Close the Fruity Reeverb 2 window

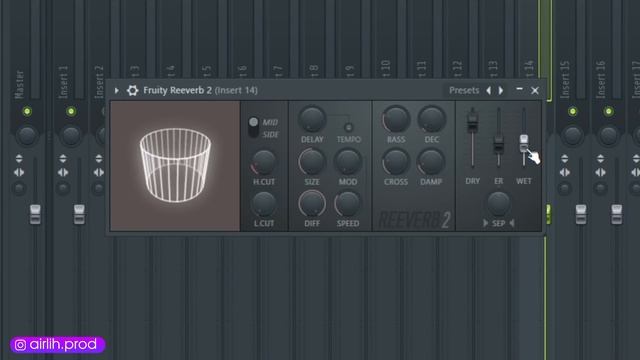[x=535, y=91]
